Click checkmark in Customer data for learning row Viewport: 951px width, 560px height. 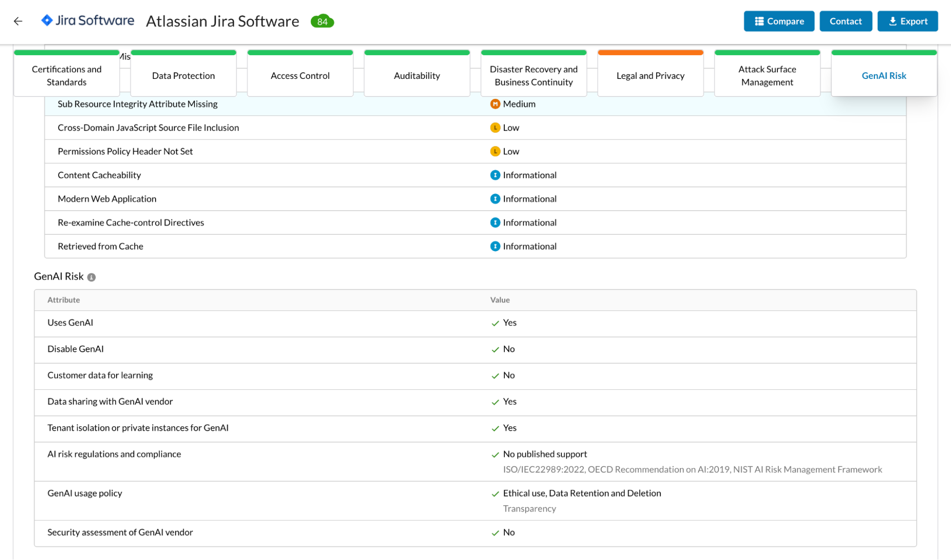click(x=495, y=376)
